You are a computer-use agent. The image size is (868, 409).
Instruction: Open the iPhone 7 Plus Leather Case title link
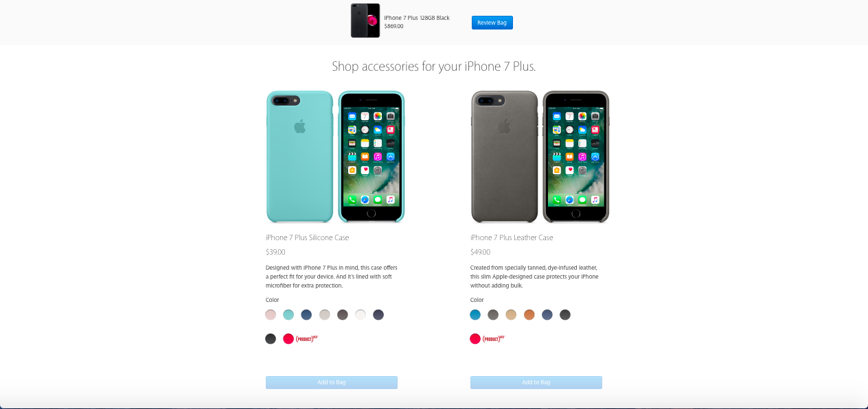coord(512,237)
